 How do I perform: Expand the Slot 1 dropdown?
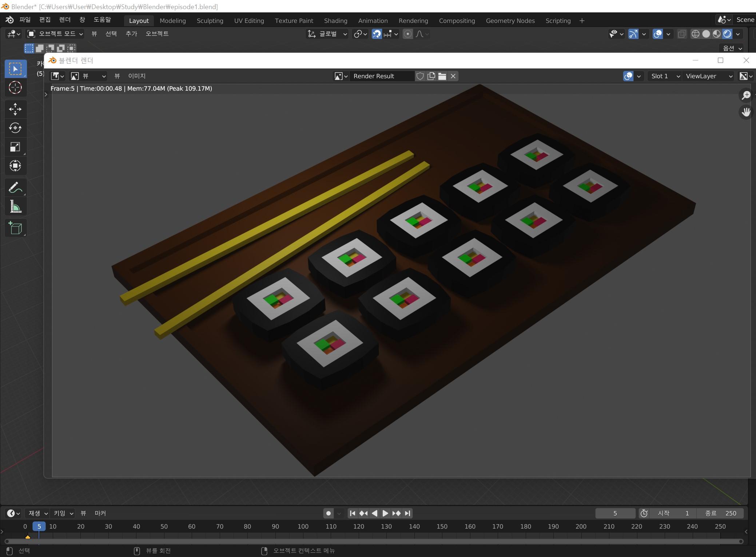[x=664, y=76]
